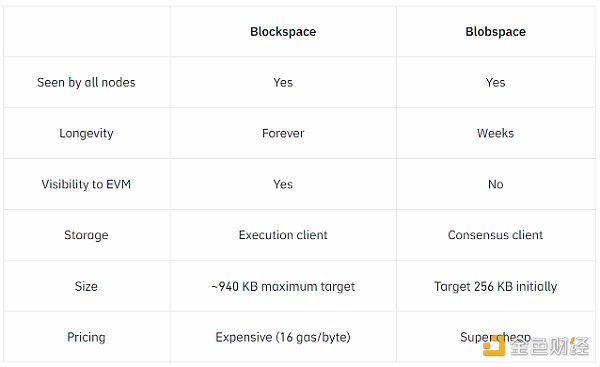Click the 'Expensive (16 gas/byte)' cell
This screenshot has height=367, width=600.
[283, 337]
